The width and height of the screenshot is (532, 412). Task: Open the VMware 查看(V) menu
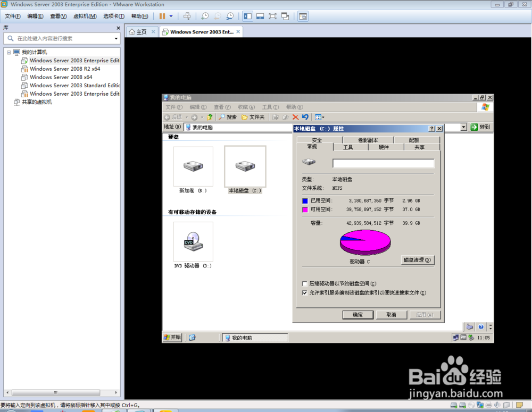(59, 16)
